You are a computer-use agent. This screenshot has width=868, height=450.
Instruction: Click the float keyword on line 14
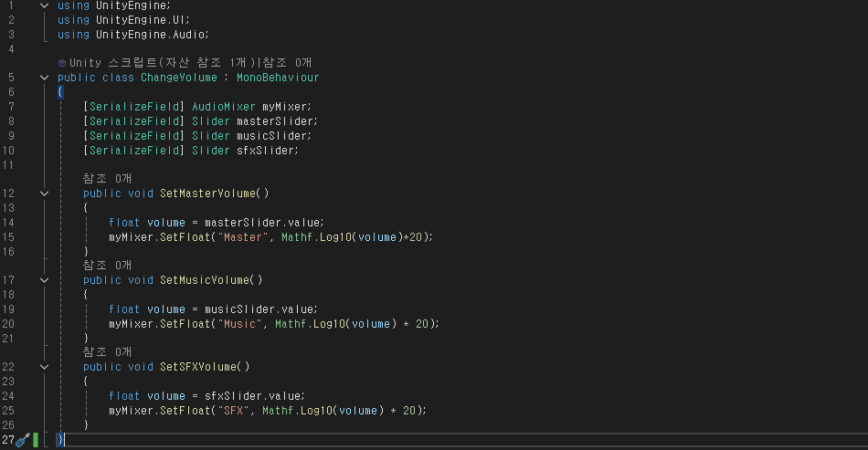[x=124, y=223]
